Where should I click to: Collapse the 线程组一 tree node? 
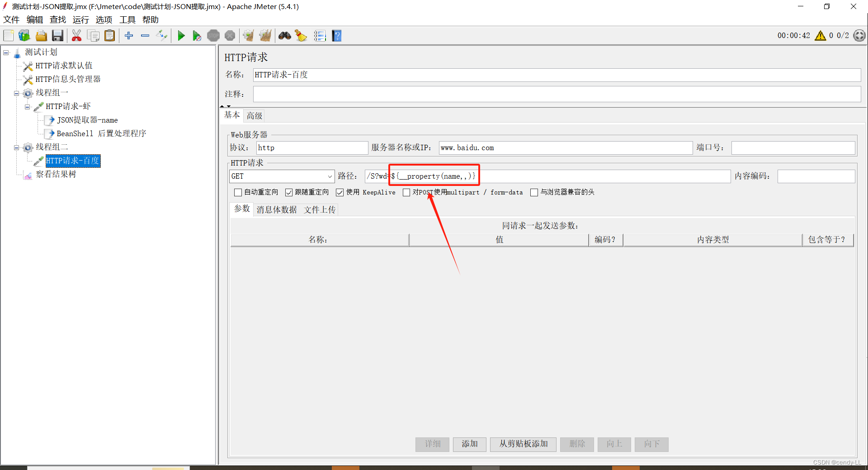(x=17, y=94)
